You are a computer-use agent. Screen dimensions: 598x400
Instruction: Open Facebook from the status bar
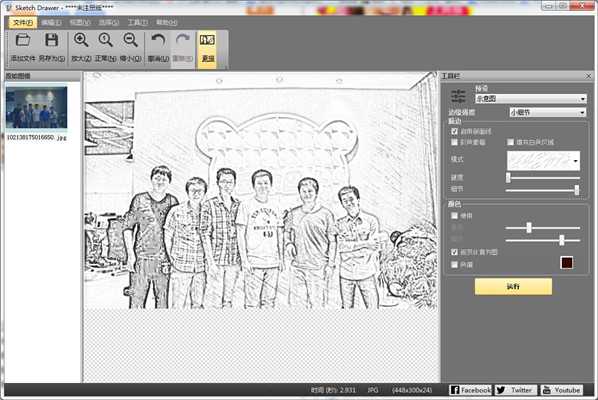point(470,390)
